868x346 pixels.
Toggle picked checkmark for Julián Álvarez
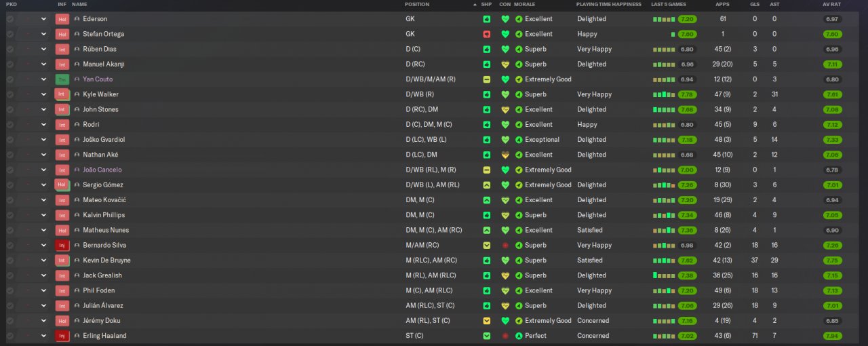click(9, 305)
